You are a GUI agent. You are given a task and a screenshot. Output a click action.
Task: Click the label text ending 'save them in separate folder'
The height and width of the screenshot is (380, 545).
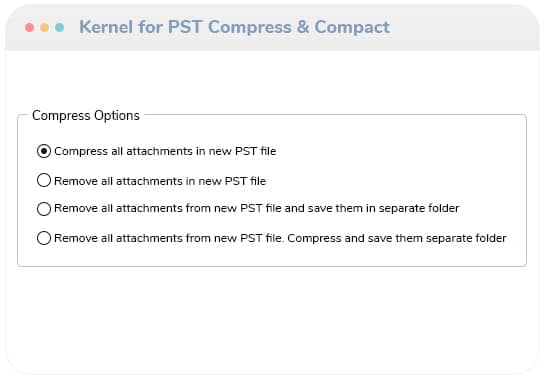257,208
